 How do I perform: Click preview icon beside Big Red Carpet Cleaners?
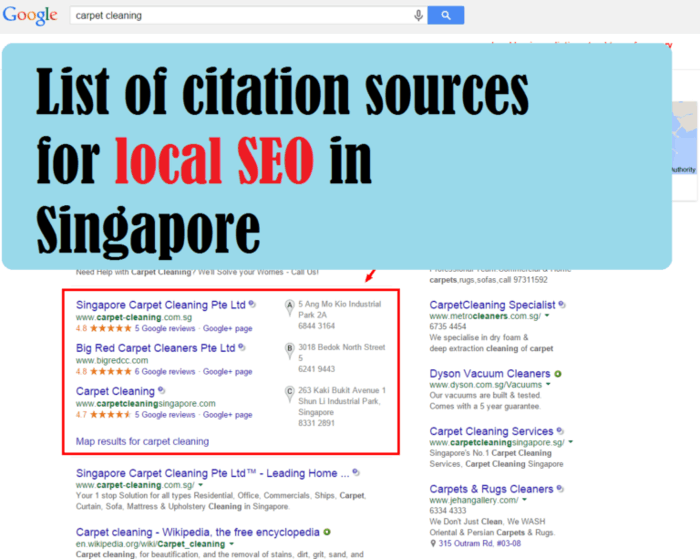[242, 347]
